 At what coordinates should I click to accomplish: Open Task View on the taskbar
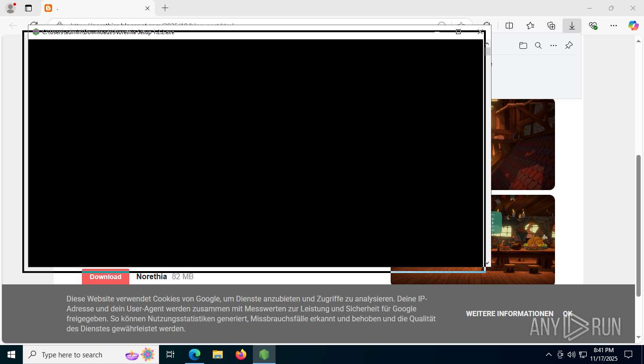coord(170,355)
